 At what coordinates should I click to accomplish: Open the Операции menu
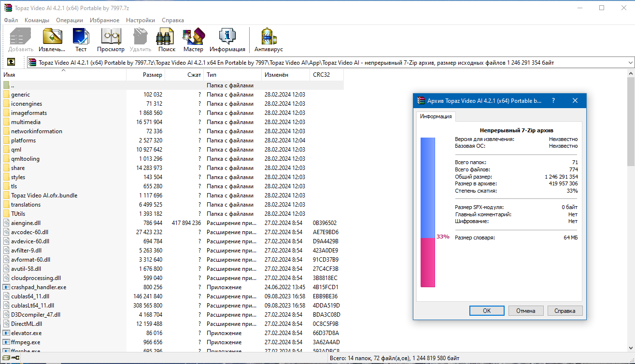(x=70, y=20)
